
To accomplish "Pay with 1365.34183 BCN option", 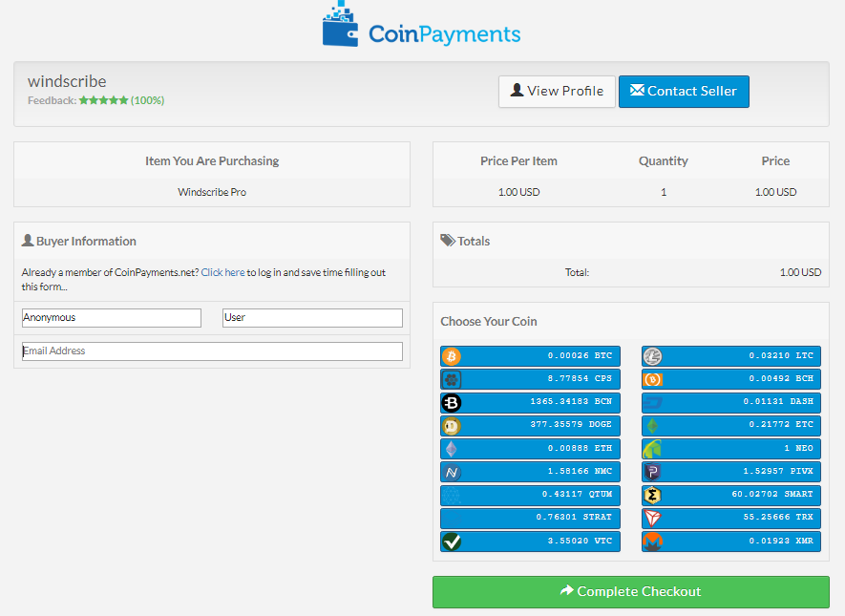I will click(530, 403).
